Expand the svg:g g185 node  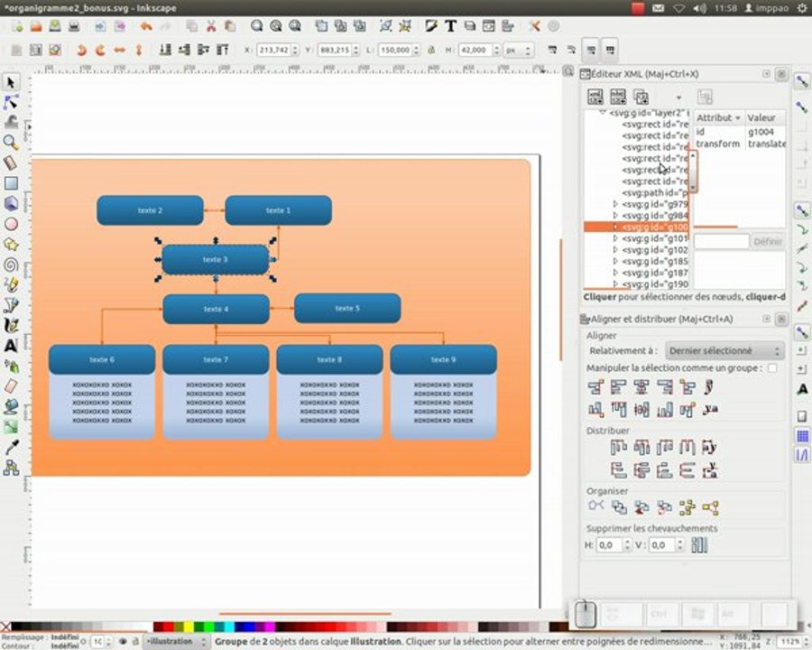(x=614, y=261)
